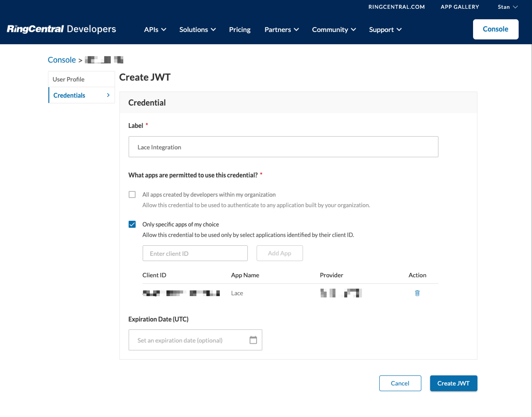Open the expiration date calendar picker
This screenshot has width=532, height=417.
(253, 340)
